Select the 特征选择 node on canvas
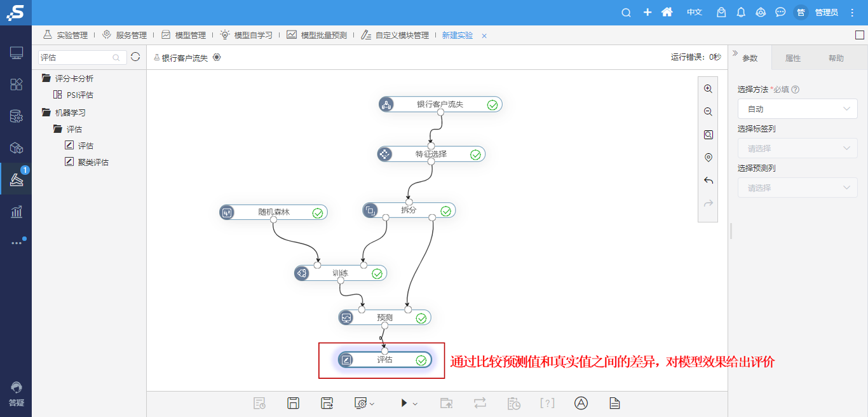868x417 pixels. (431, 154)
